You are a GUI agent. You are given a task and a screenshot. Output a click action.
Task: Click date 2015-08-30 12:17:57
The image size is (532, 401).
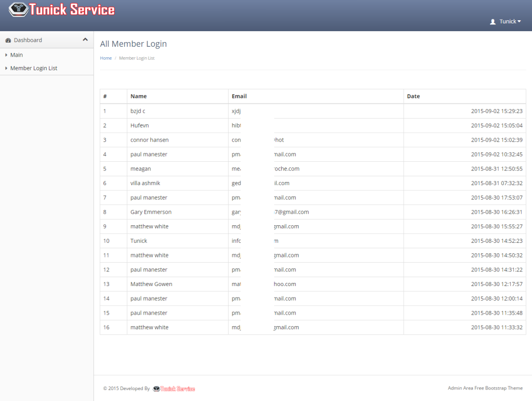(497, 284)
